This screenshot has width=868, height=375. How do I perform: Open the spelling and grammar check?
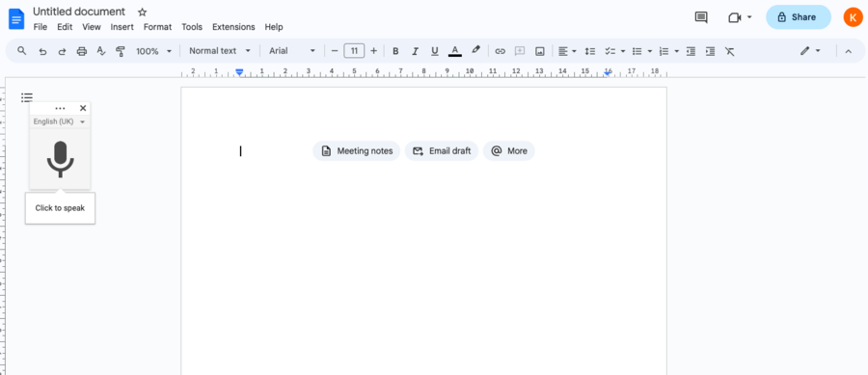[100, 51]
